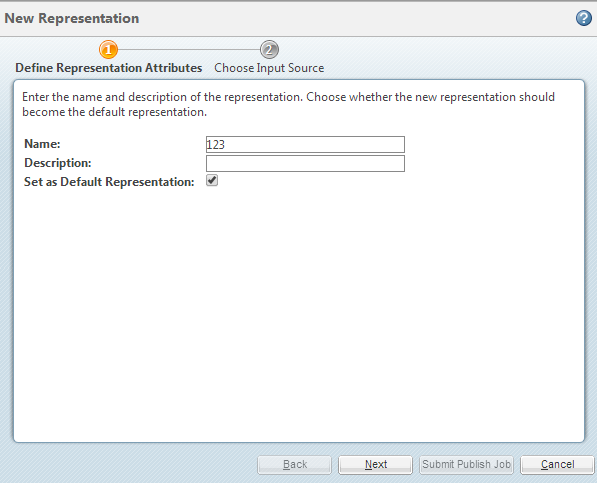Click the Name: field label
This screenshot has height=483, width=597.
(x=42, y=144)
